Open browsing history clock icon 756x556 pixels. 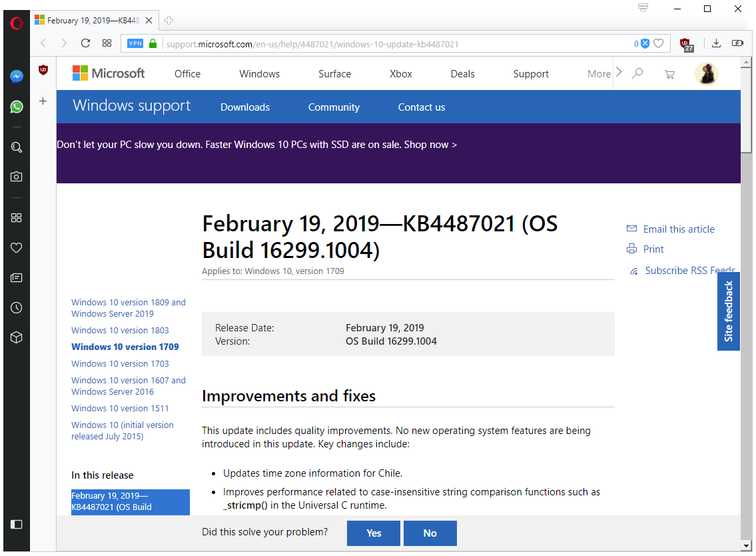17,307
